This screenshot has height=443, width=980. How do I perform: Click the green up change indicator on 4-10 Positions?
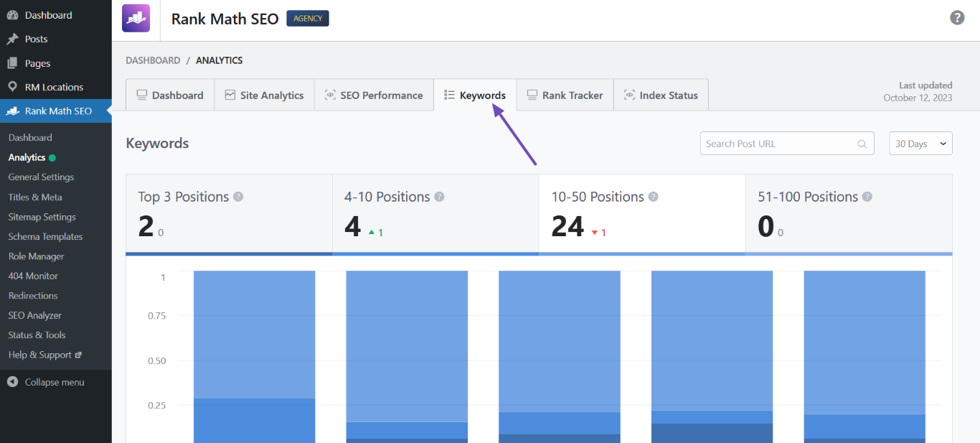[376, 233]
